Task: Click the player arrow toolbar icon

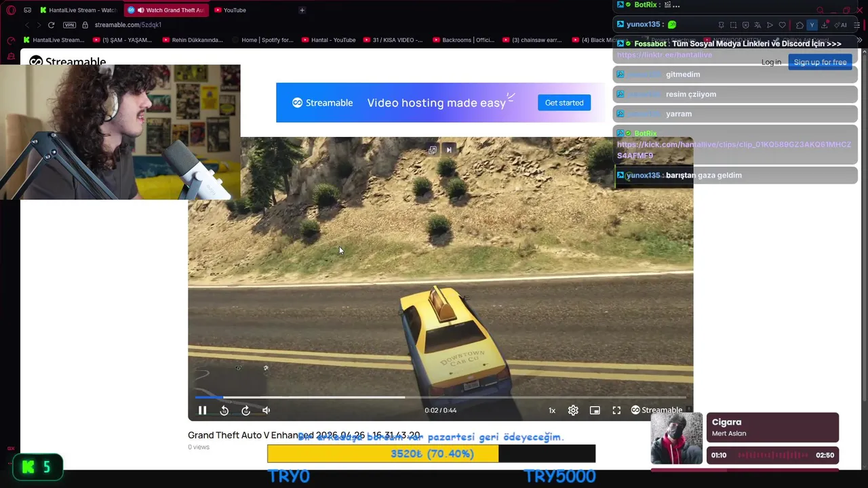Action: (x=770, y=25)
